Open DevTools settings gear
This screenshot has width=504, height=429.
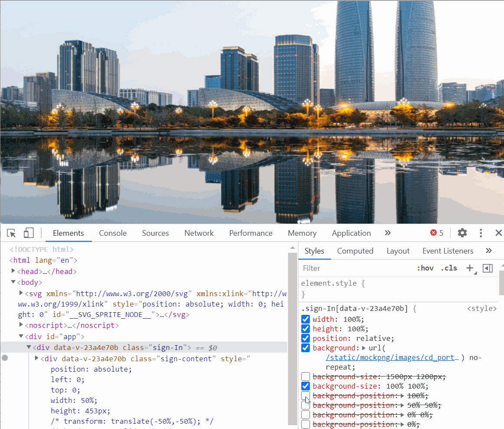click(462, 233)
